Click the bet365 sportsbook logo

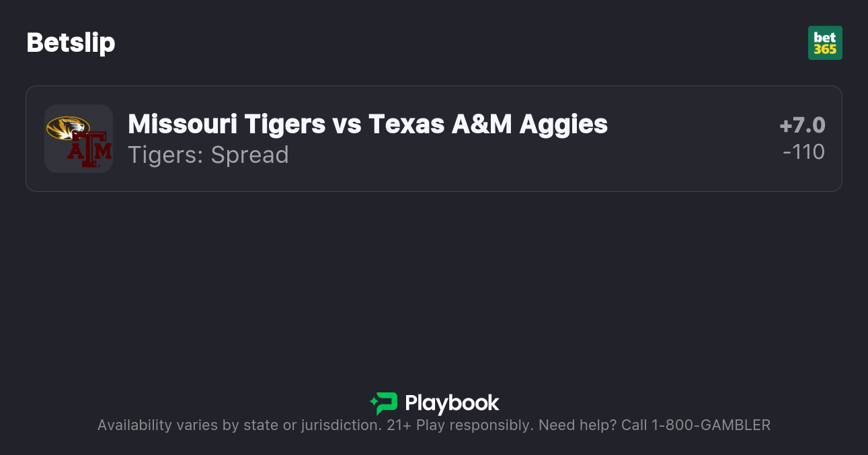click(x=825, y=43)
